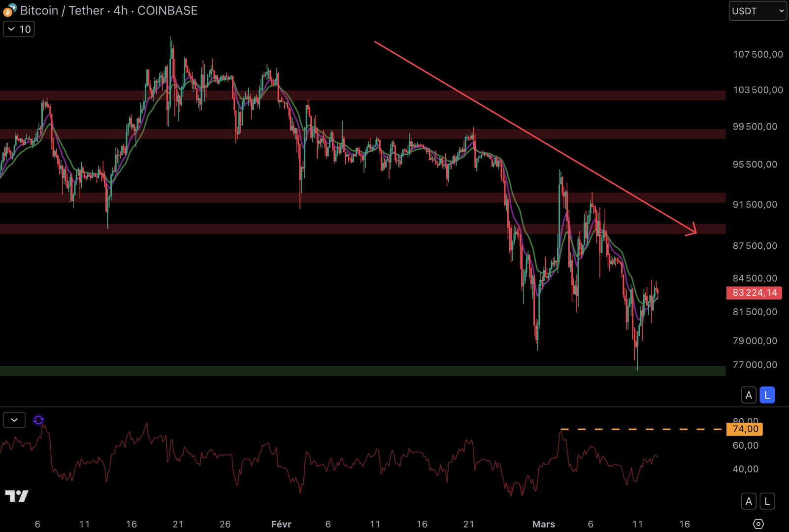This screenshot has height=532, width=789.
Task: Click the Bitcoin/Tether coin pair icon
Action: coord(9,10)
